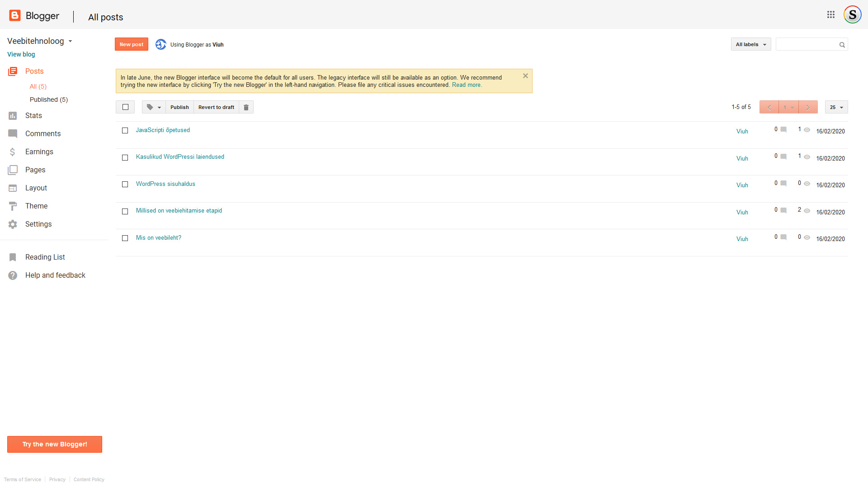Click the New post button
Image resolution: width=868 pixels, height=488 pixels.
(x=131, y=44)
